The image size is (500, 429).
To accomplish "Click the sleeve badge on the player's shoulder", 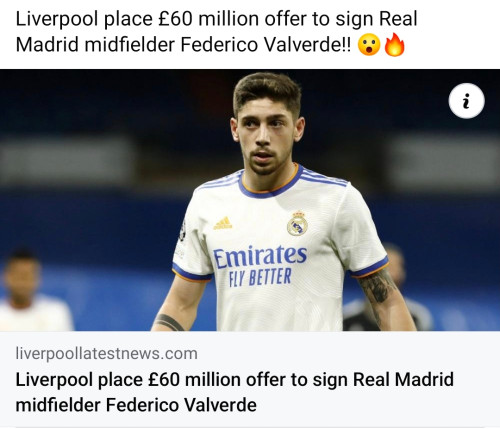I will point(183,231).
